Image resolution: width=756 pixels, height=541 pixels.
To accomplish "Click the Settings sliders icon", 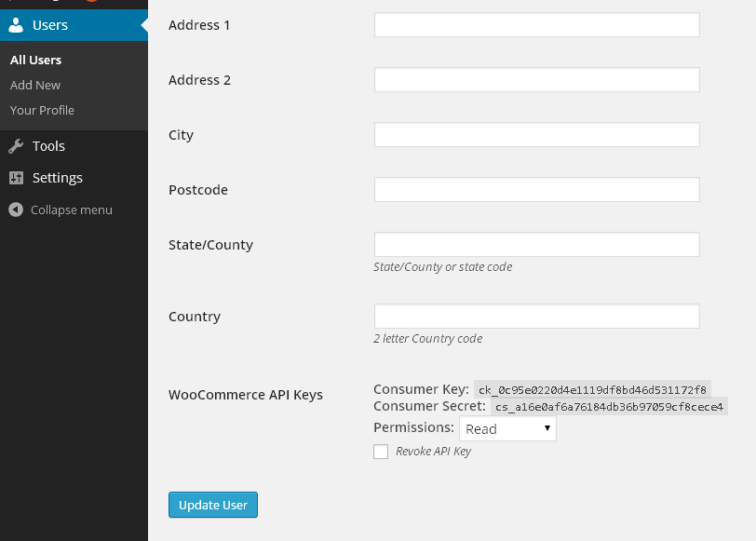I will [16, 178].
